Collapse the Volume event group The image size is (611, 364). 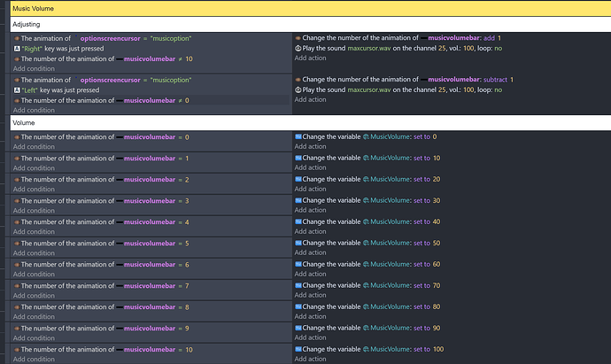[26, 123]
